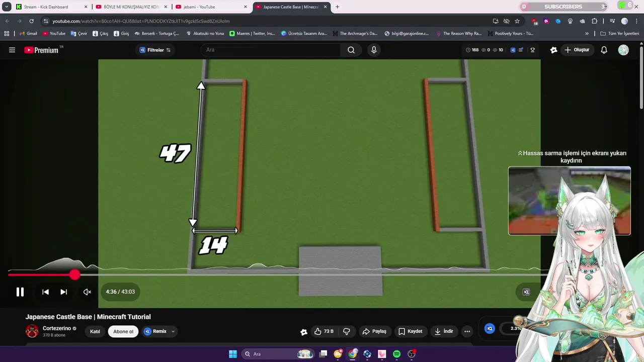Screen dimensions: 644x362
Task: Bookmark this page with the star
Action: pos(517,21)
